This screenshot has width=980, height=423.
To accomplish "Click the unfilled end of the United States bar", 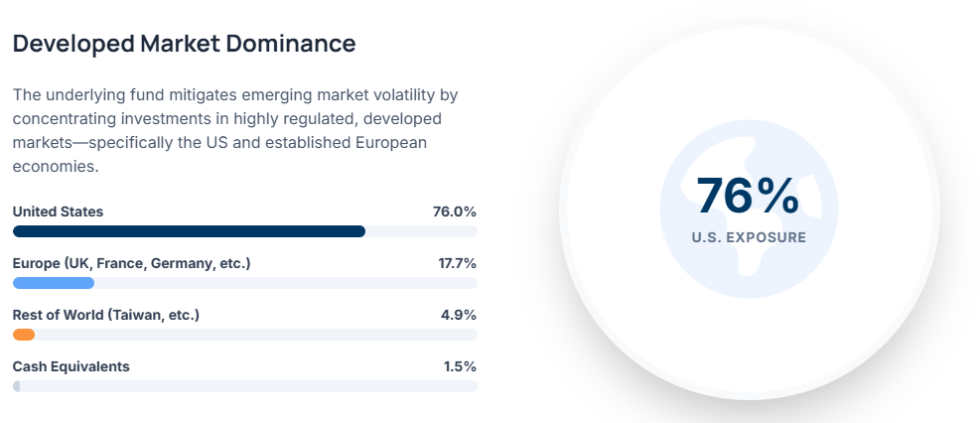I will (x=422, y=231).
